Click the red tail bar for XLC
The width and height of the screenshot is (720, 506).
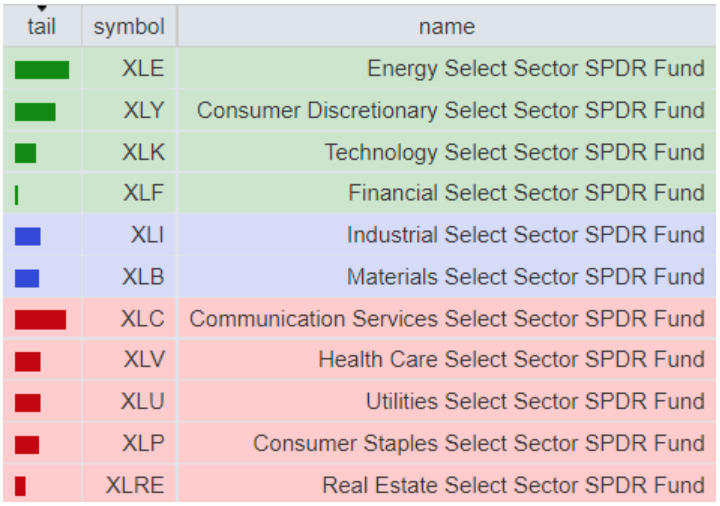pos(40,319)
